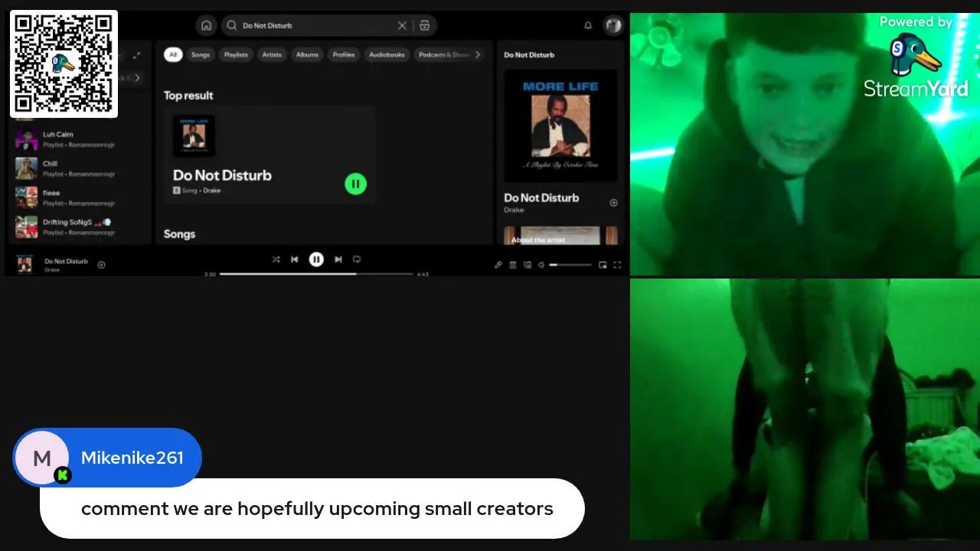Open the fleee playlist
This screenshot has height=551, width=980.
coord(80,197)
